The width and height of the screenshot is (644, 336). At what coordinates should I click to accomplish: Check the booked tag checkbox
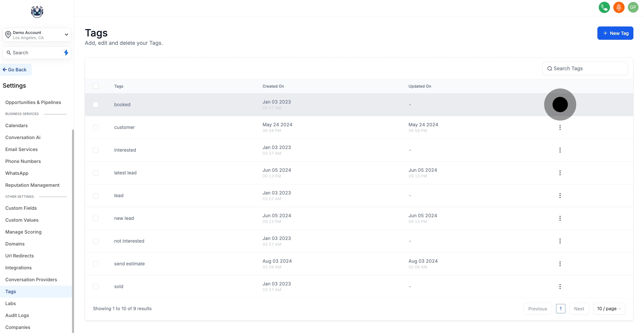pyautogui.click(x=95, y=105)
